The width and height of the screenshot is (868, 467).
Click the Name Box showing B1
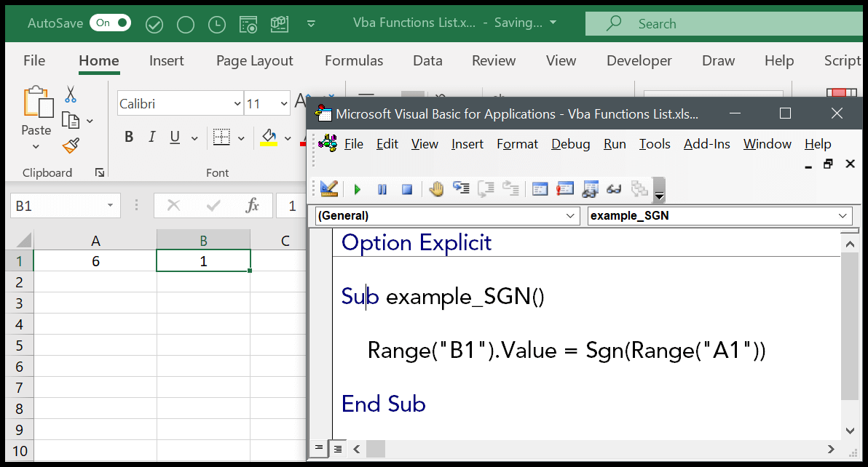[x=58, y=206]
